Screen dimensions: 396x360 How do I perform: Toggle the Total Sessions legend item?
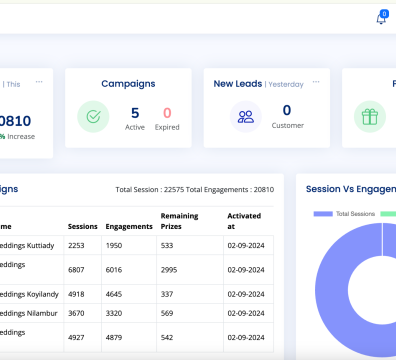pyautogui.click(x=344, y=214)
